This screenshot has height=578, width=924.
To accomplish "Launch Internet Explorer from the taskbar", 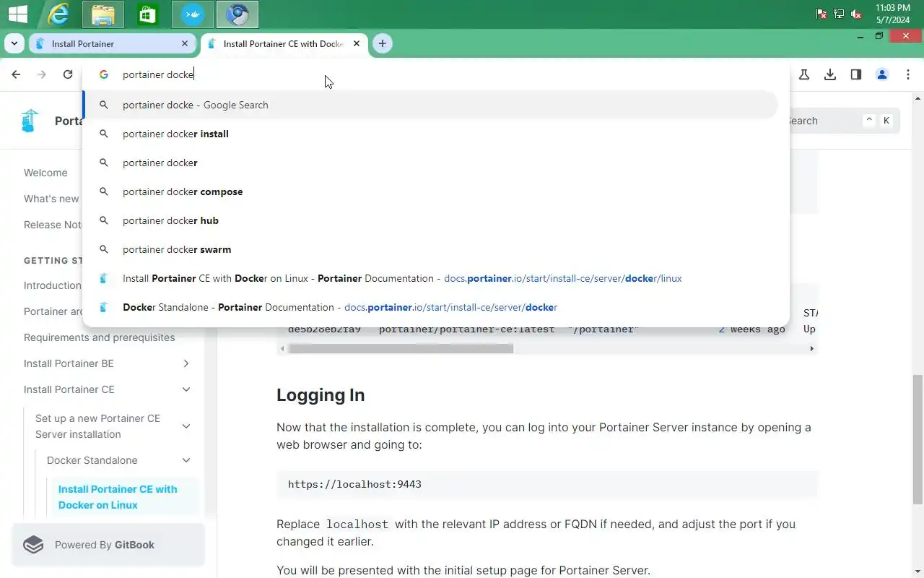I will tap(58, 14).
